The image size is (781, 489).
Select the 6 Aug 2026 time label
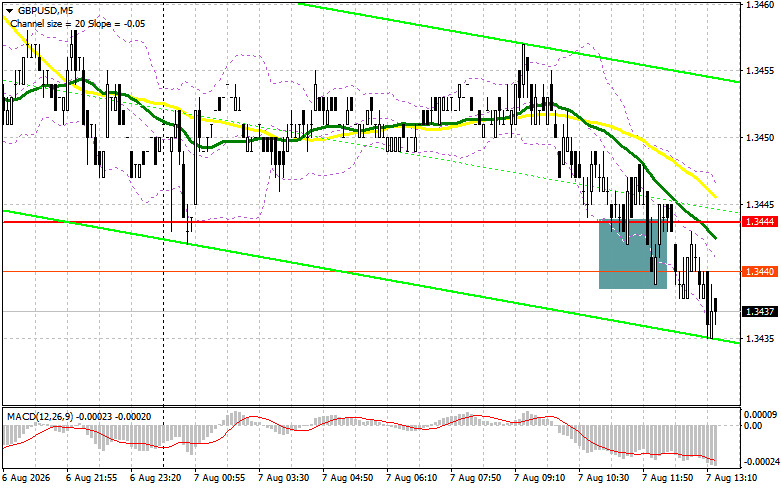[x=26, y=478]
